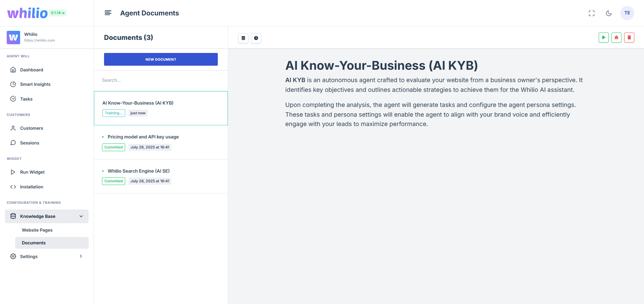Open Dashboard from the sidebar

coord(47,70)
